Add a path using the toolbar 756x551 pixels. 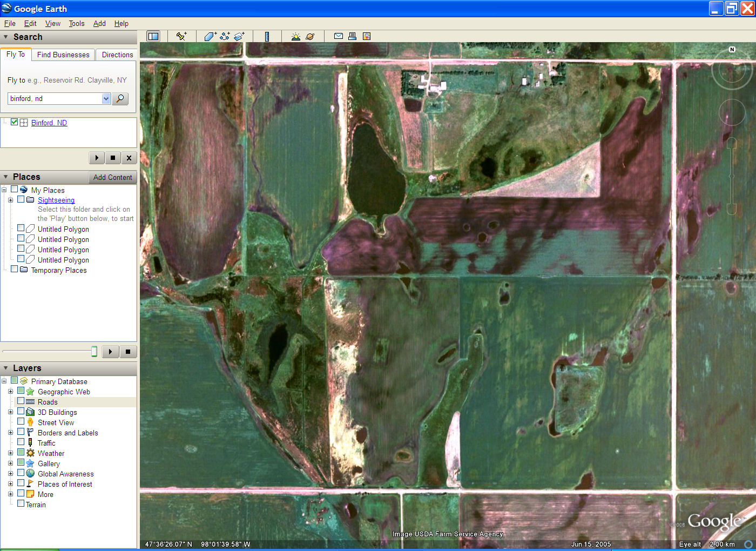point(225,36)
